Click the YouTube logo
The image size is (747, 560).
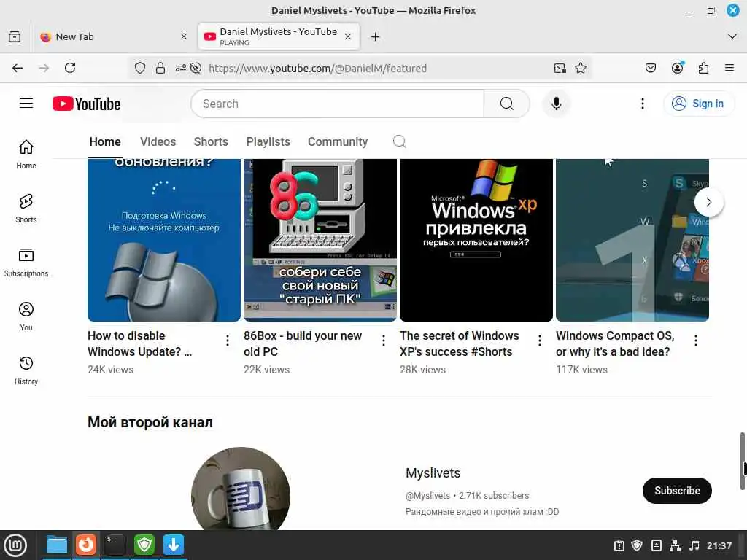[x=86, y=104]
